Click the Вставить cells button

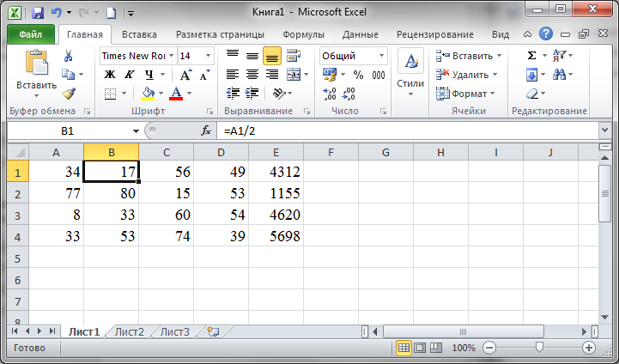click(469, 56)
